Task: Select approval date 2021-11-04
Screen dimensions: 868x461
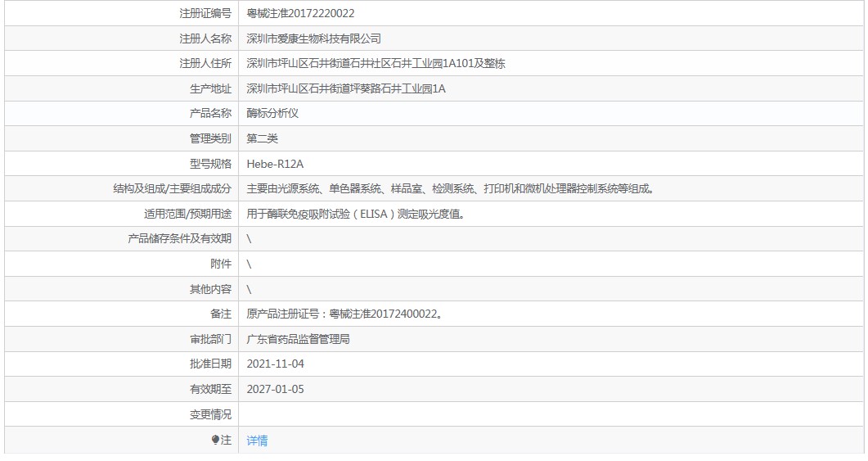Action: click(275, 364)
